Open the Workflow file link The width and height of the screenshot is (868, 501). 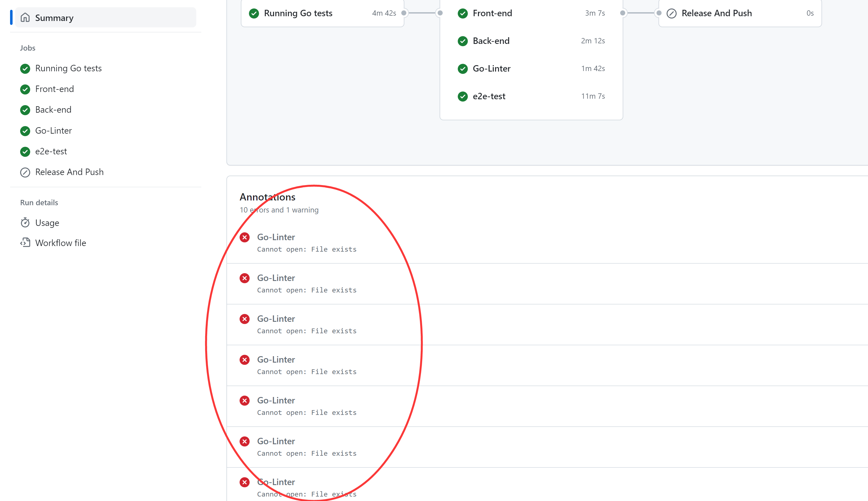point(61,243)
